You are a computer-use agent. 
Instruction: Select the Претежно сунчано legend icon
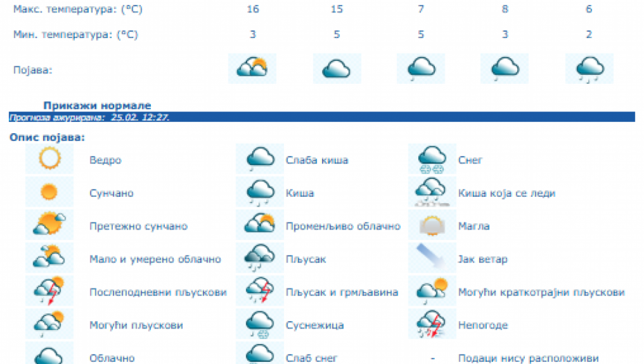[49, 225]
